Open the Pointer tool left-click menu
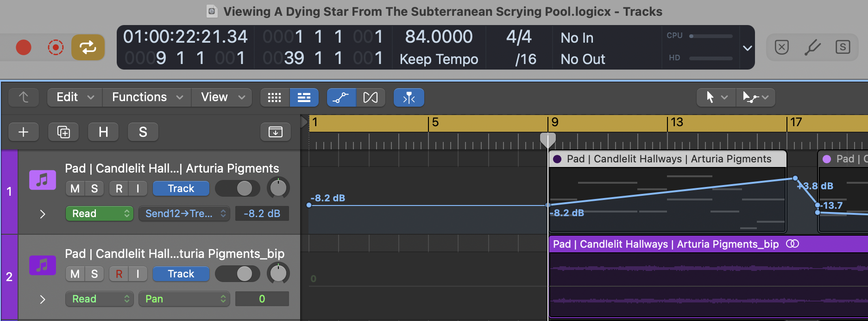868x321 pixels. pyautogui.click(x=716, y=97)
